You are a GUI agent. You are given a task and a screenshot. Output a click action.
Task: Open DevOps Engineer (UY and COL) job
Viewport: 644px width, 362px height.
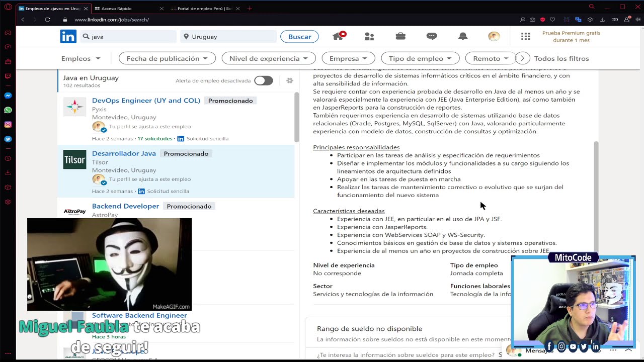146,101
